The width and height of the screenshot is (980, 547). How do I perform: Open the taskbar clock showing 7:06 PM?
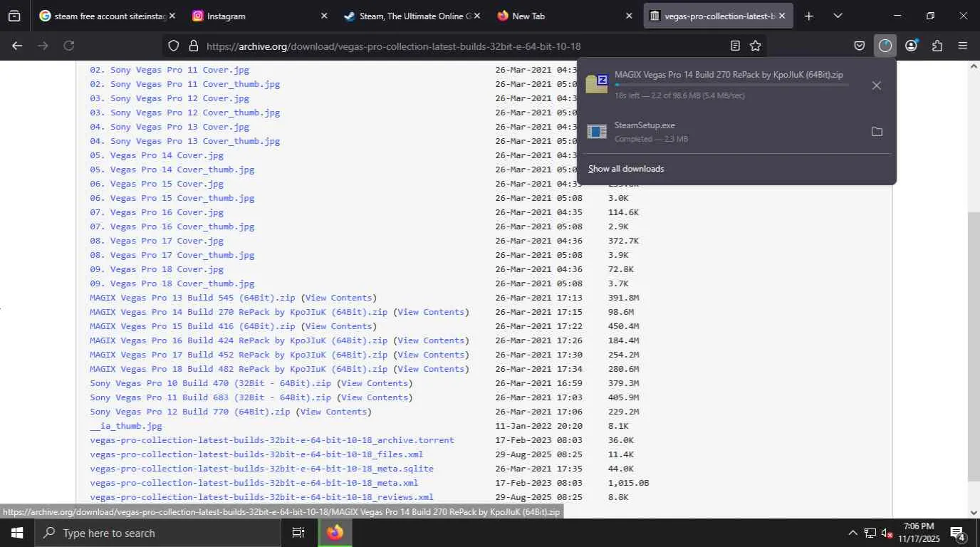pyautogui.click(x=918, y=533)
